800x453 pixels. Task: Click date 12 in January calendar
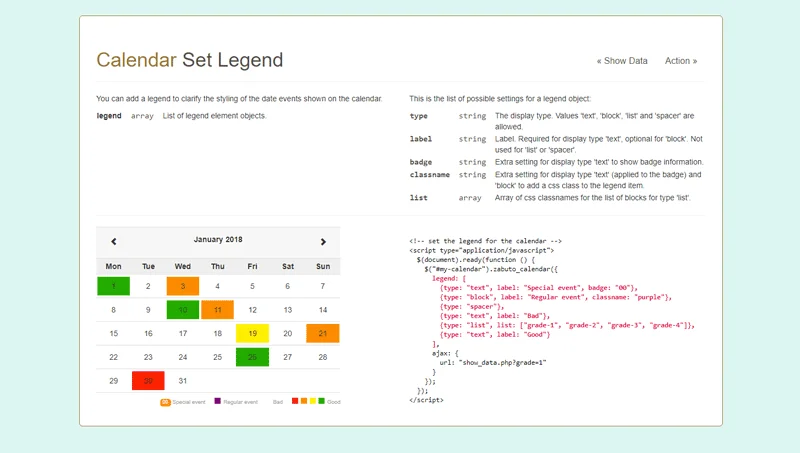click(x=252, y=310)
